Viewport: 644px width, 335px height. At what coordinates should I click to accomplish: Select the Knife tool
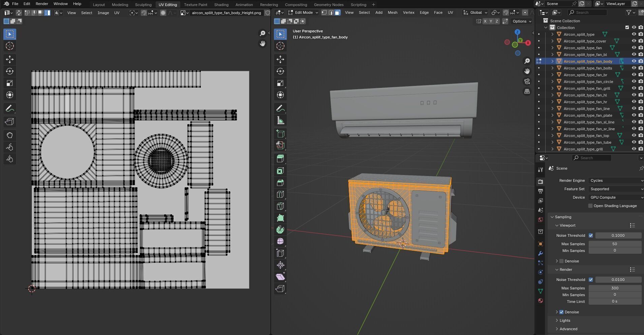(x=280, y=206)
